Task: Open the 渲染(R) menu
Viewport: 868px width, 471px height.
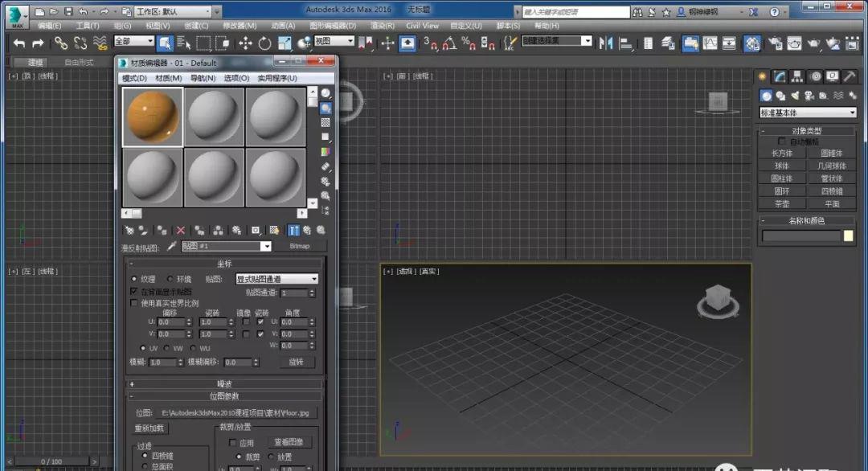Action: point(383,26)
